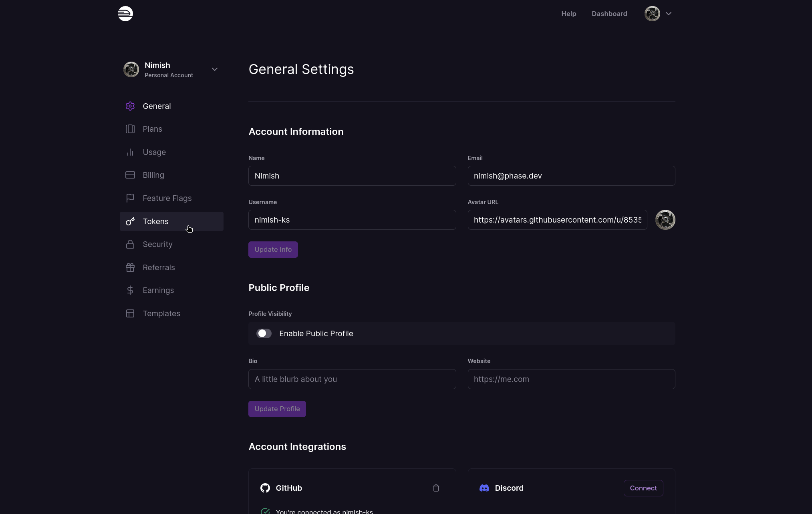Click the Plans sidebar icon

(130, 129)
